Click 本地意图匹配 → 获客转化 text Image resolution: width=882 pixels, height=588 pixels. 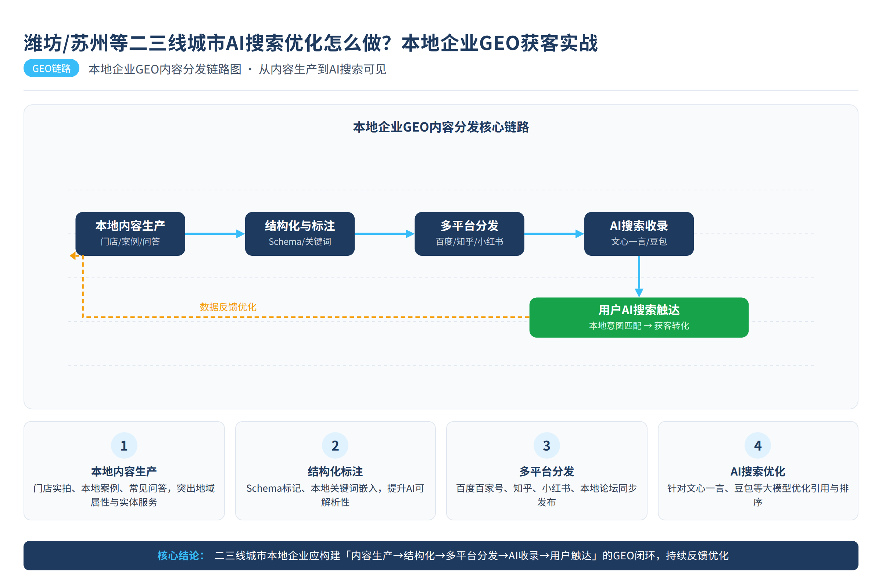pos(639,326)
